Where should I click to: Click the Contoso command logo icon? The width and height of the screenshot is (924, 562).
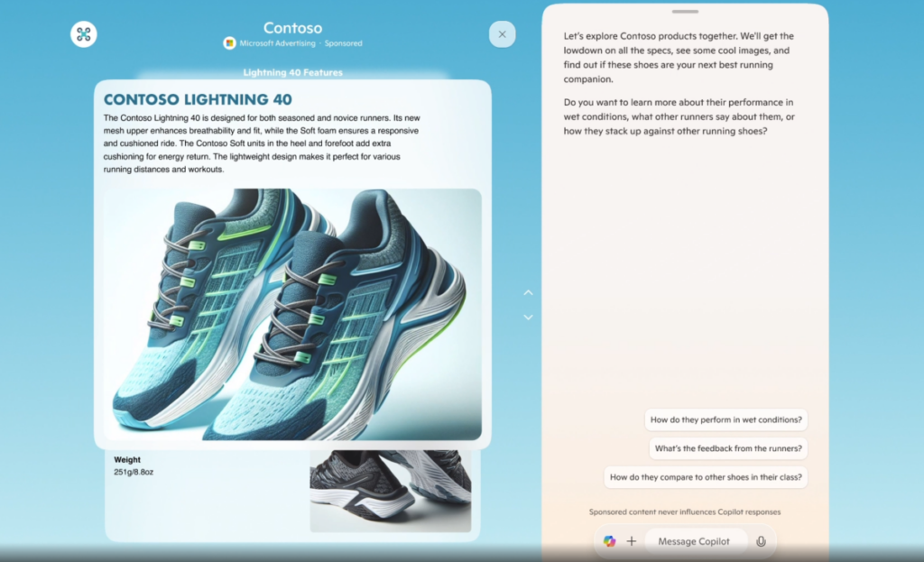pyautogui.click(x=84, y=34)
